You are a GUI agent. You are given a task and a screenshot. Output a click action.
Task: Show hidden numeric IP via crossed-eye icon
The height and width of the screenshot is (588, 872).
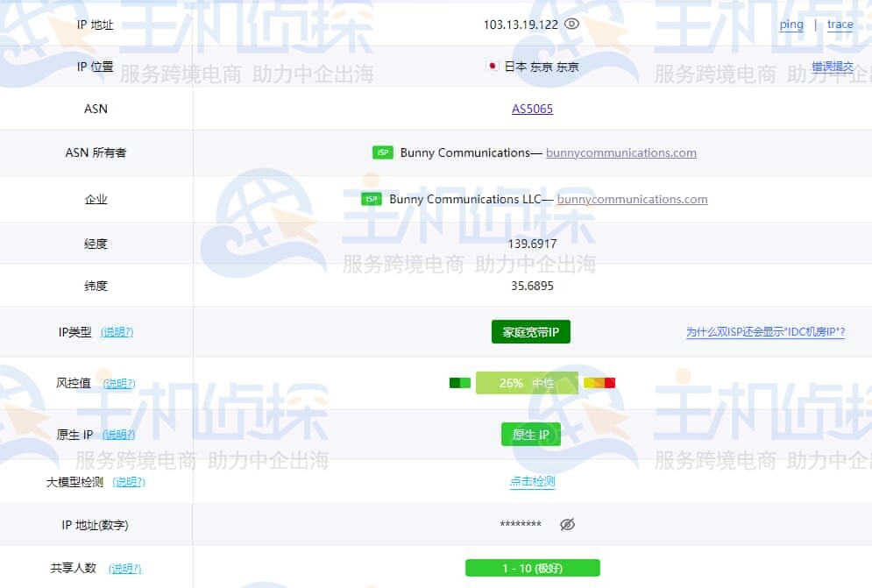click(567, 524)
